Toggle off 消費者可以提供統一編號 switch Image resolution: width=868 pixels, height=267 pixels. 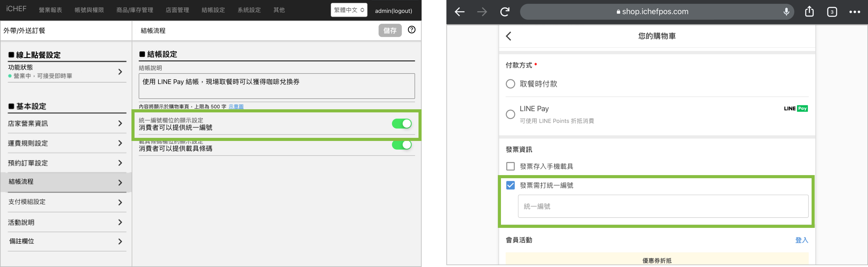pos(401,124)
